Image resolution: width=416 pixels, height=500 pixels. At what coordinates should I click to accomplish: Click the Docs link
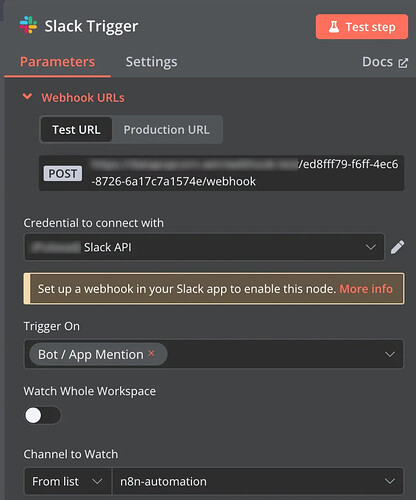point(378,62)
